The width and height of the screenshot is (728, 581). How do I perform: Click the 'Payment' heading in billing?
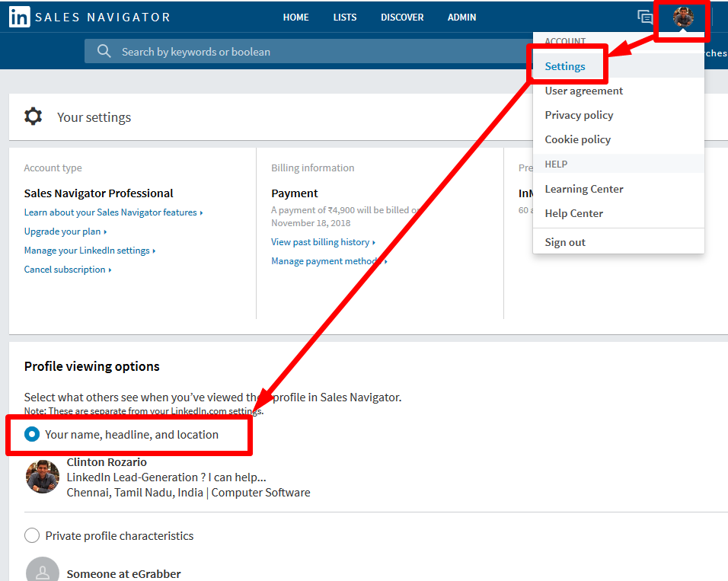[x=295, y=193]
